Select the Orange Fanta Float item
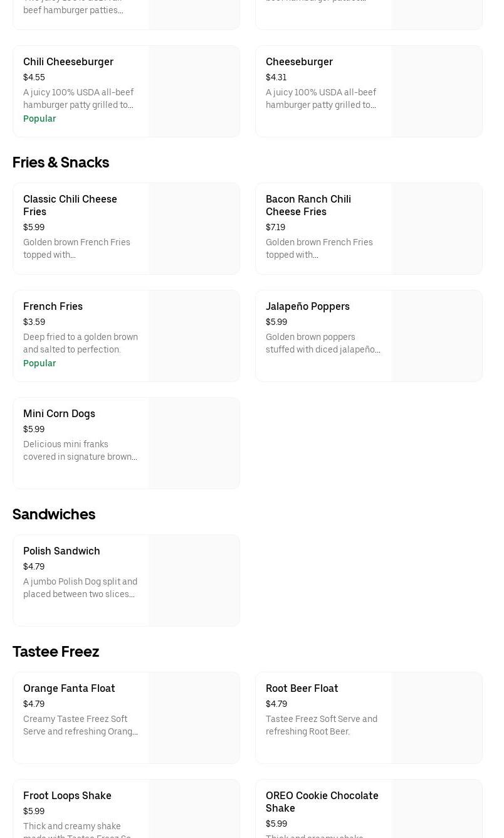 69,688
